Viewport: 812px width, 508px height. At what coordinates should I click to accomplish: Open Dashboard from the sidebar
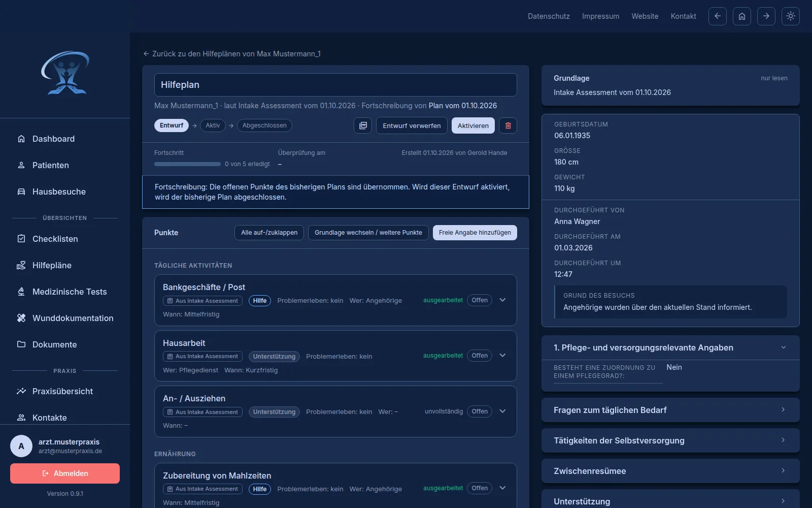pyautogui.click(x=65, y=139)
